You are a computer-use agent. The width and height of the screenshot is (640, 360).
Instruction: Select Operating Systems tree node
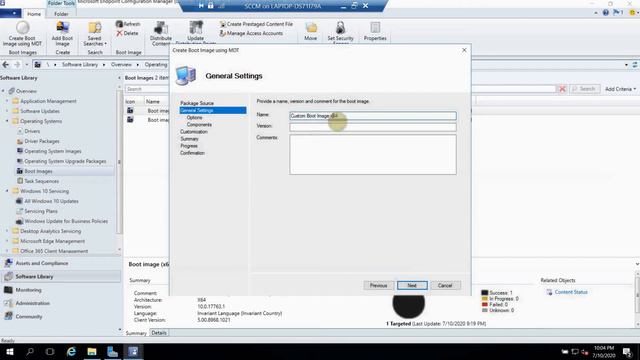coord(41,121)
